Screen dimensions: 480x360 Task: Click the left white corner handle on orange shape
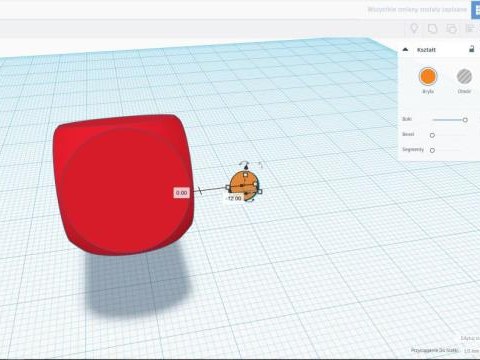[228, 188]
